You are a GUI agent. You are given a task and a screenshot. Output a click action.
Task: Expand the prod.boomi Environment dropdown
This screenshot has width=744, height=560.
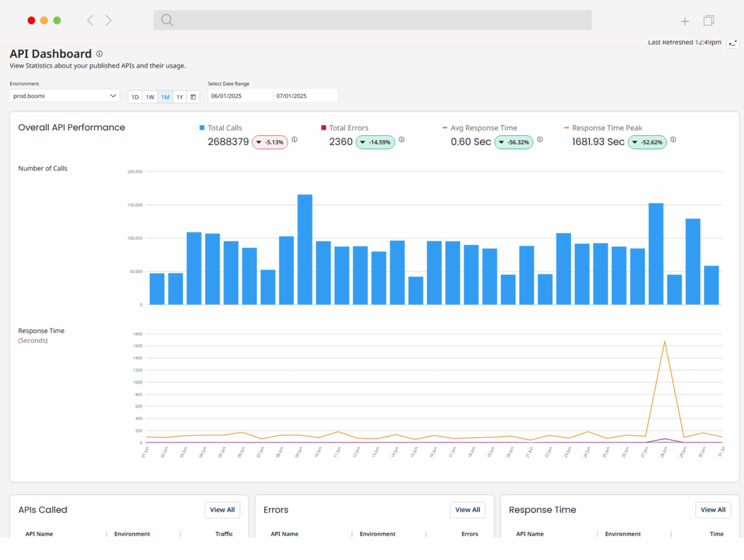coord(64,96)
